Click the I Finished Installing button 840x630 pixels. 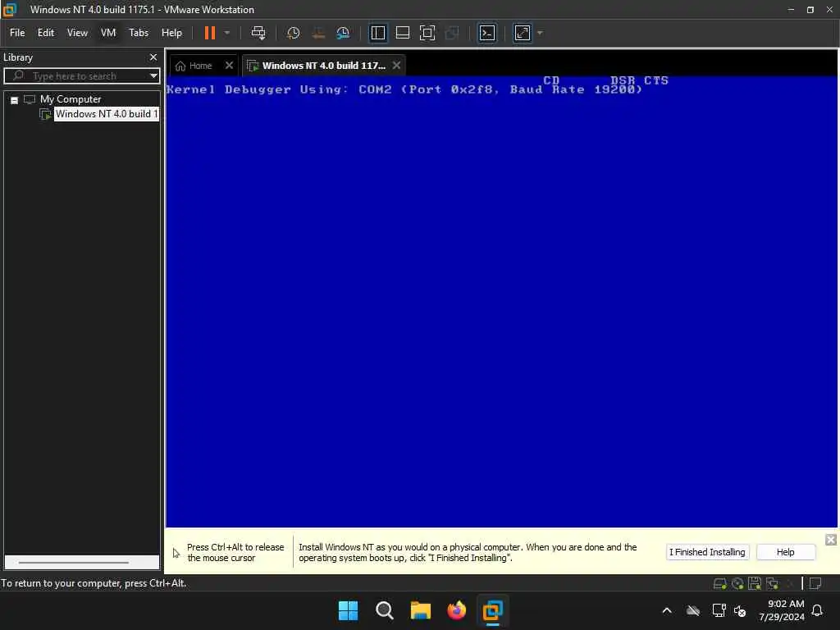707,552
